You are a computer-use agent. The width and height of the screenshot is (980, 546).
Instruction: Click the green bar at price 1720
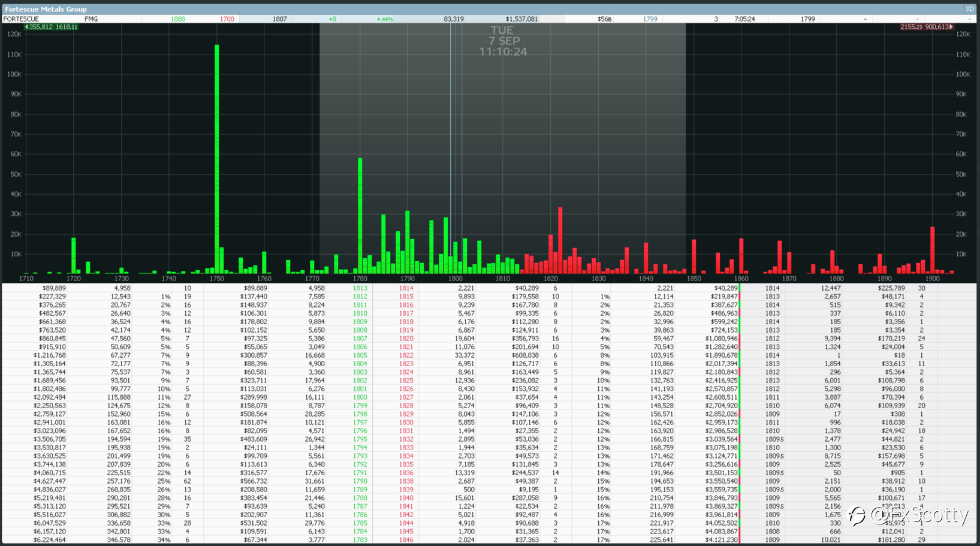click(74, 256)
